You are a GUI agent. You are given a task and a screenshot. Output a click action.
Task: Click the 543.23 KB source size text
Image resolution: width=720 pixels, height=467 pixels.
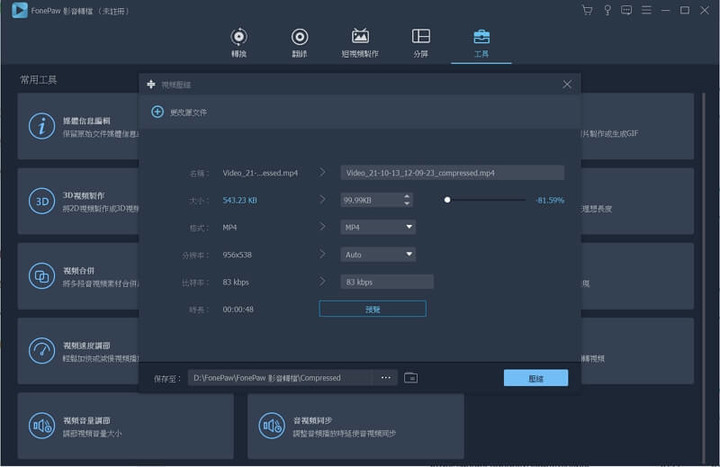(x=240, y=200)
